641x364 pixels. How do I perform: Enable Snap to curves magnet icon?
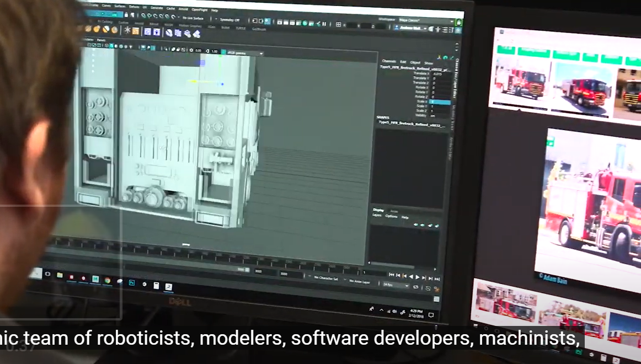click(149, 16)
